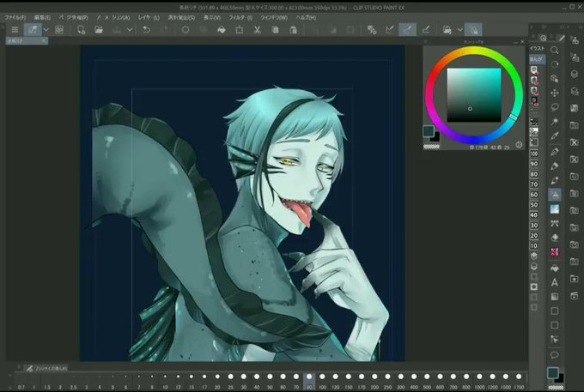Image resolution: width=584 pixels, height=392 pixels.
Task: Select the Balloon tool
Action: tap(554, 354)
